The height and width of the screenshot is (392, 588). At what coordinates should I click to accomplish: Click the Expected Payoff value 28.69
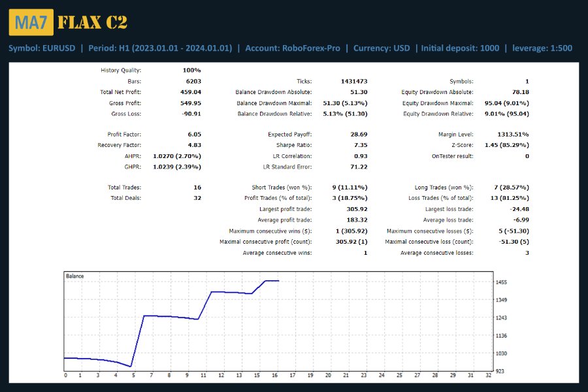point(359,135)
